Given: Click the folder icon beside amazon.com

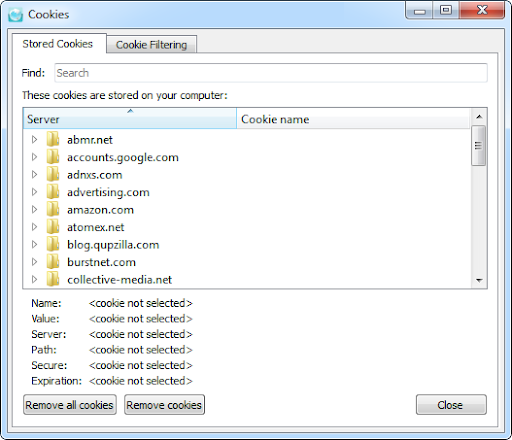Looking at the screenshot, I should click(53, 209).
